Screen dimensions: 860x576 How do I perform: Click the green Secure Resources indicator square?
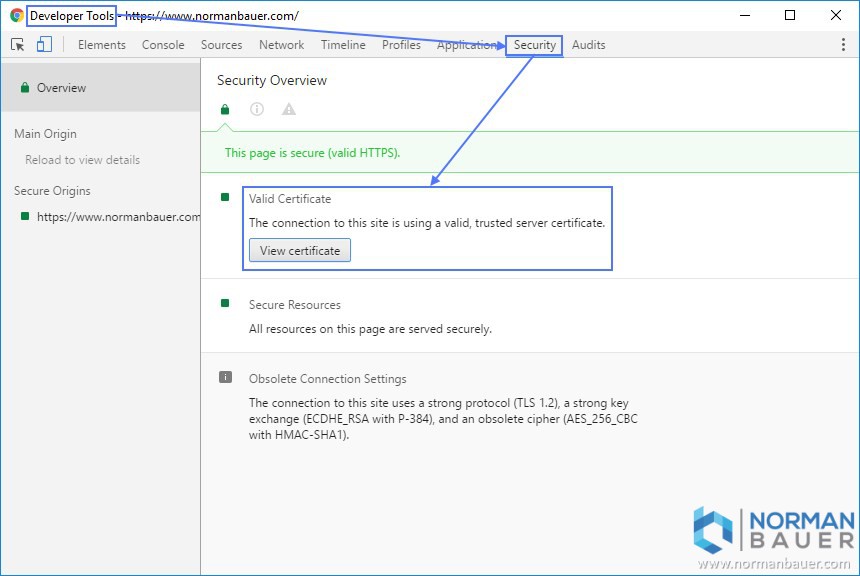(x=225, y=304)
